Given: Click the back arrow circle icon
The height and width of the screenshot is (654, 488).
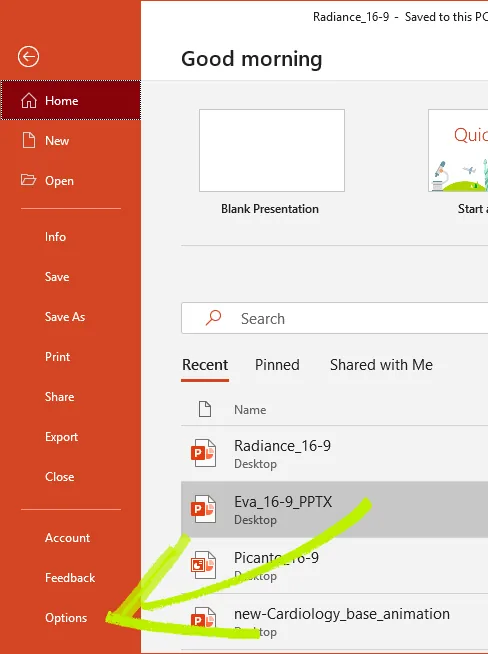Looking at the screenshot, I should (28, 56).
